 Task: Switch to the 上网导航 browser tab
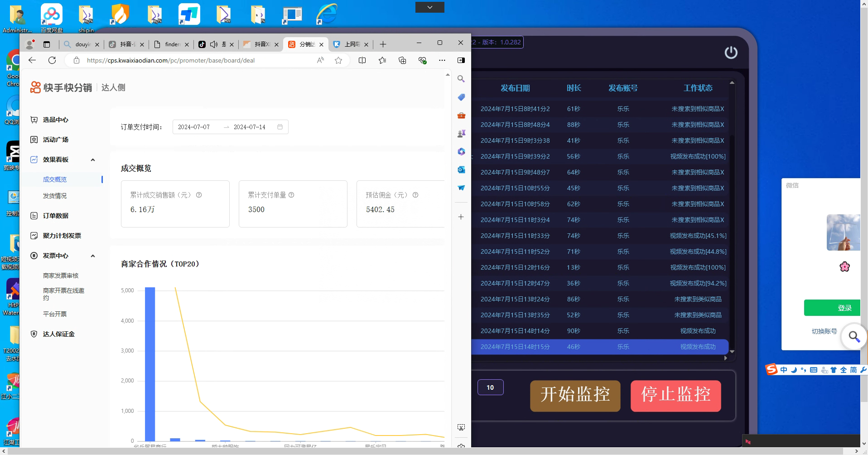coord(351,44)
